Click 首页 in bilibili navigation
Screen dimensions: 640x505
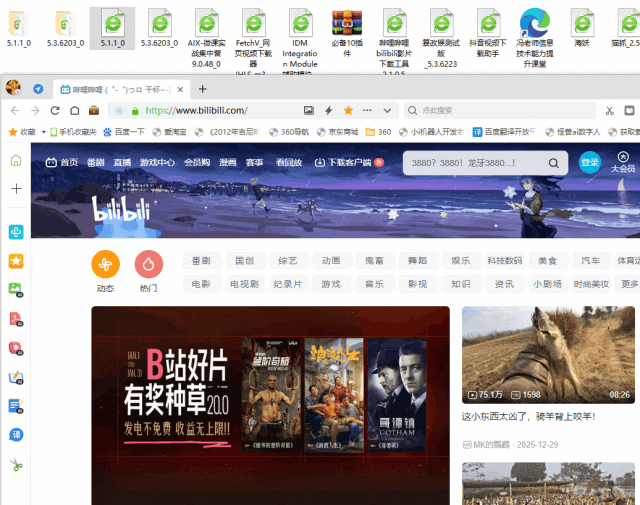62,162
